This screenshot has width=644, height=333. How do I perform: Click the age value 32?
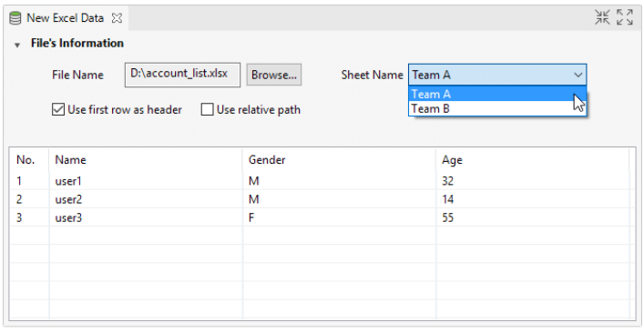[447, 181]
